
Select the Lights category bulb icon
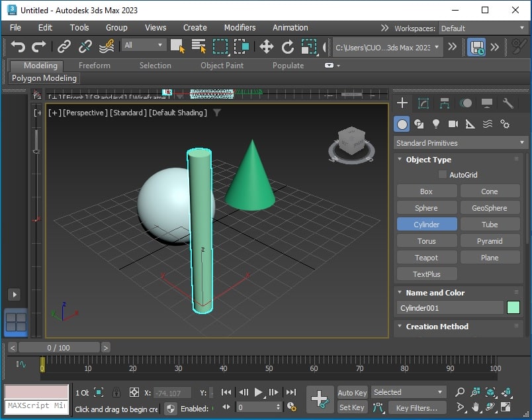coord(436,125)
